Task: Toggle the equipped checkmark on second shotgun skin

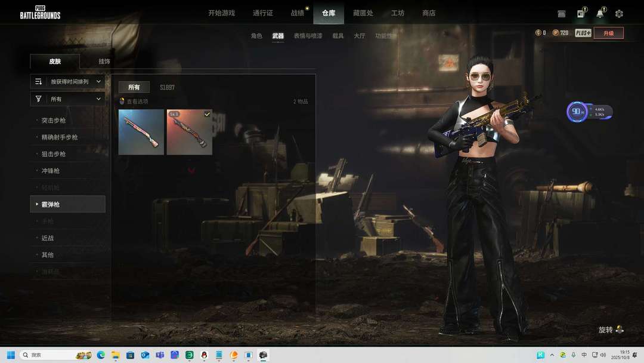Action: coord(207,114)
